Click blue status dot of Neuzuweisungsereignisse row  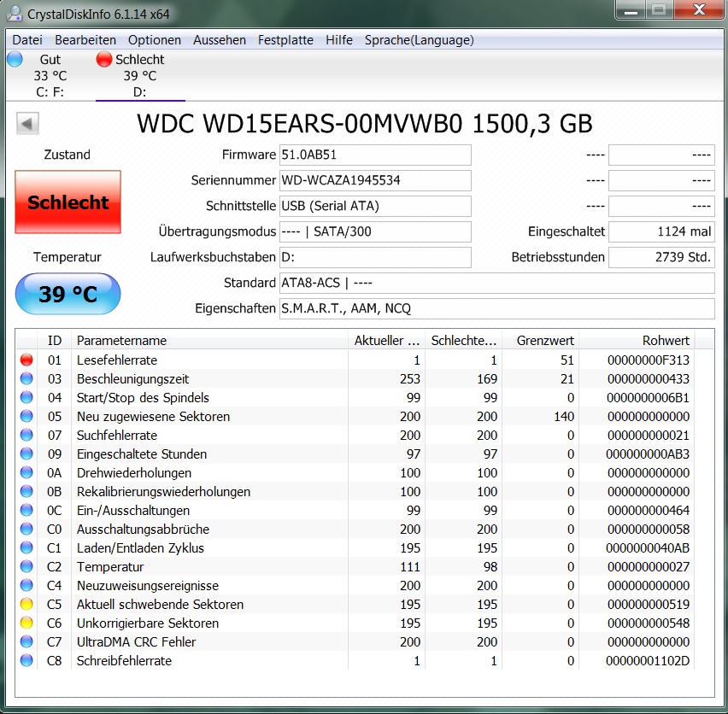(x=27, y=586)
